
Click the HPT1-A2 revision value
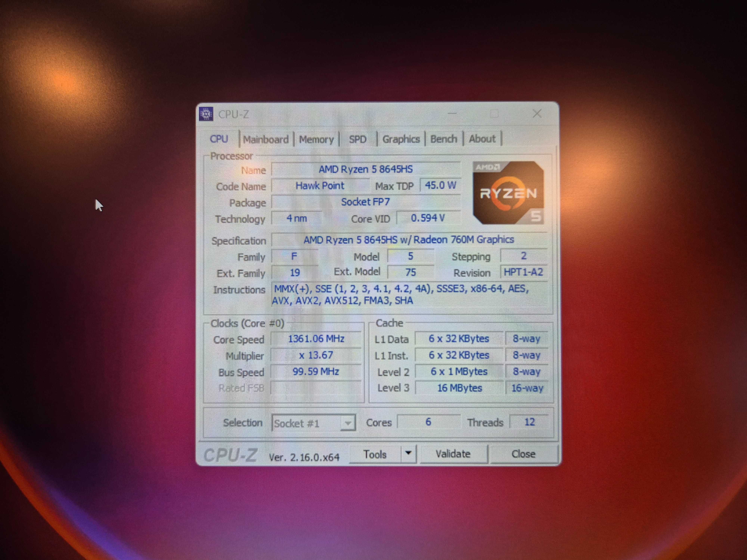pos(523,272)
